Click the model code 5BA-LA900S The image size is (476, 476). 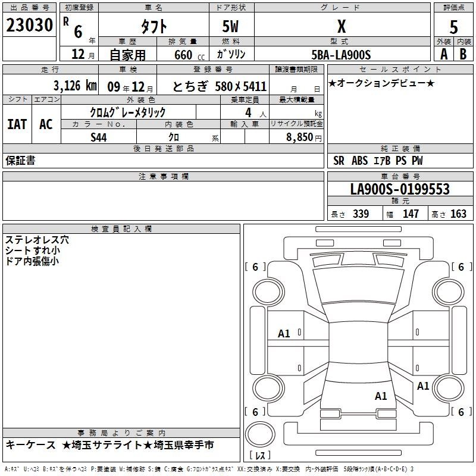[341, 55]
